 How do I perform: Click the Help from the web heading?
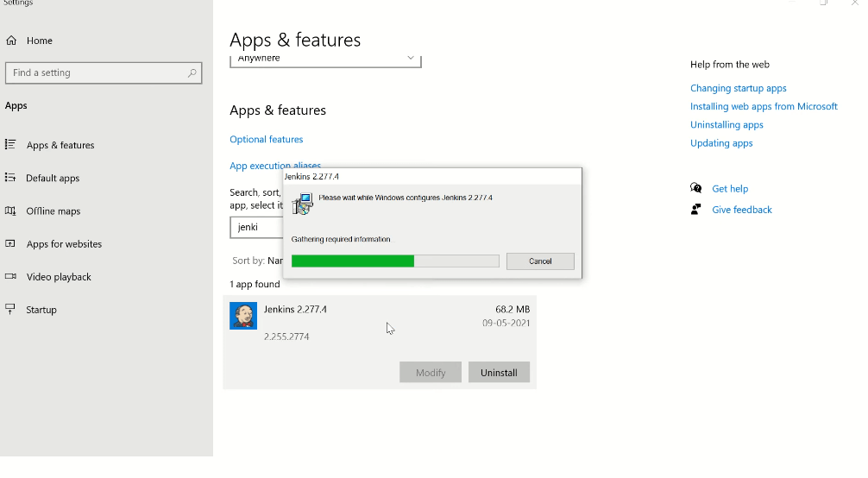click(x=730, y=64)
